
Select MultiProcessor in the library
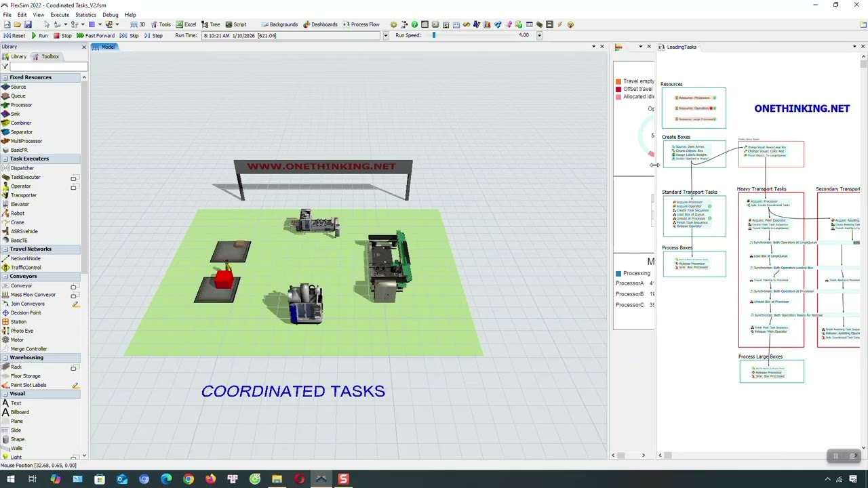coord(26,141)
